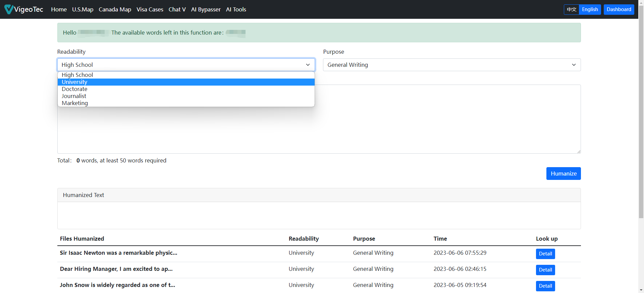The width and height of the screenshot is (644, 293).
Task: View Detail for Sir Isaac Newton entry
Action: point(545,254)
